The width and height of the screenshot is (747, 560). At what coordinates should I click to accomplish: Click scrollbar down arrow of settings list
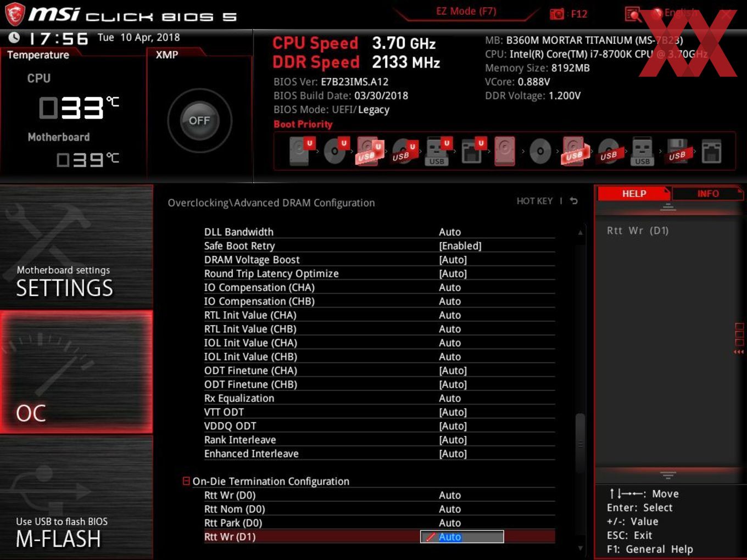[x=580, y=547]
